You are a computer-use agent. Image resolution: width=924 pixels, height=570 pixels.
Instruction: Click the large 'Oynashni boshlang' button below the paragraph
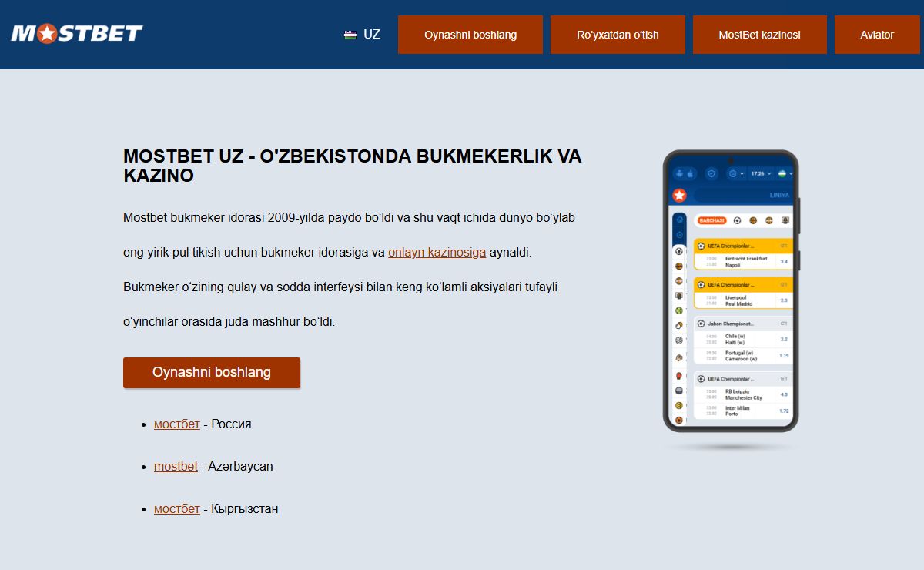pos(212,373)
